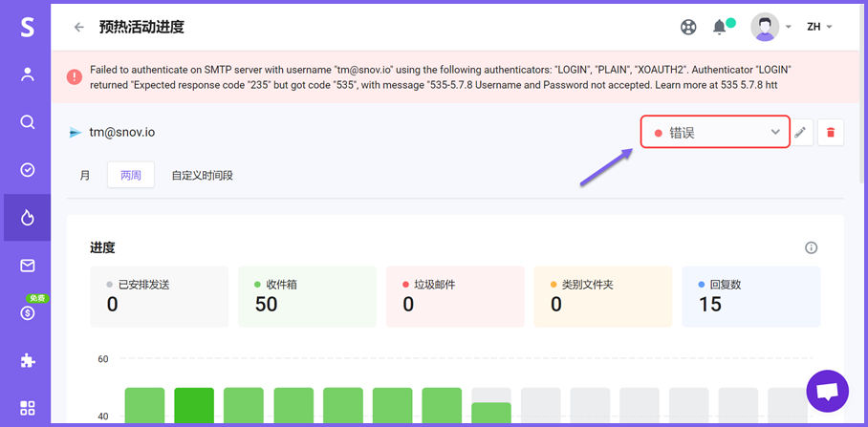Click the 60 chart axis label
This screenshot has width=868, height=427.
click(103, 359)
